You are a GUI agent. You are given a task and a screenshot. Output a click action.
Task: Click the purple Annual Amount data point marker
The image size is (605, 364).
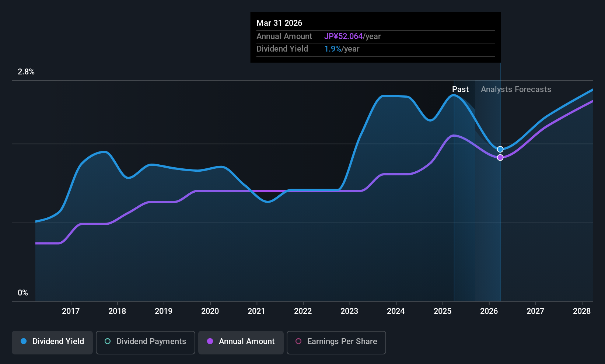(500, 158)
